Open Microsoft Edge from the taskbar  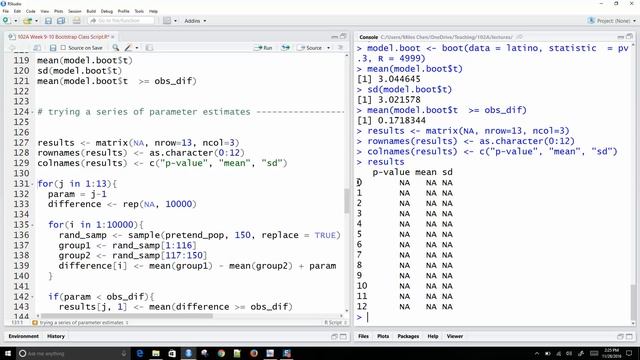pyautogui.click(x=140, y=353)
